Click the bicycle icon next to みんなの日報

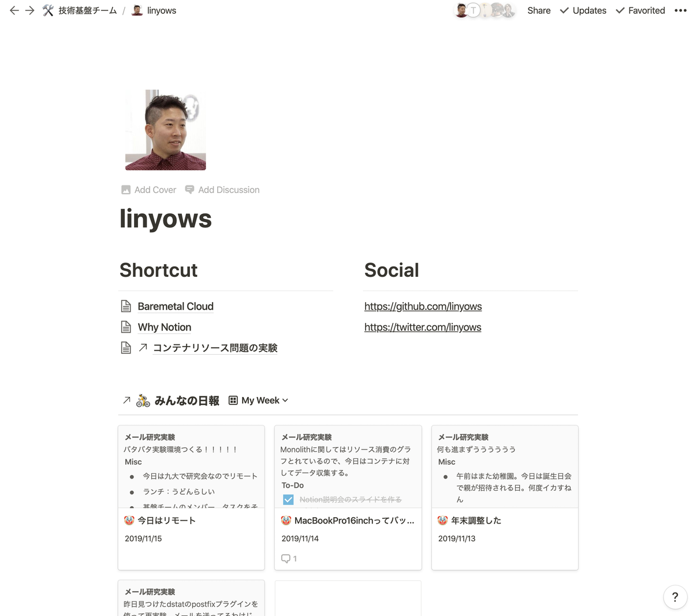point(143,400)
